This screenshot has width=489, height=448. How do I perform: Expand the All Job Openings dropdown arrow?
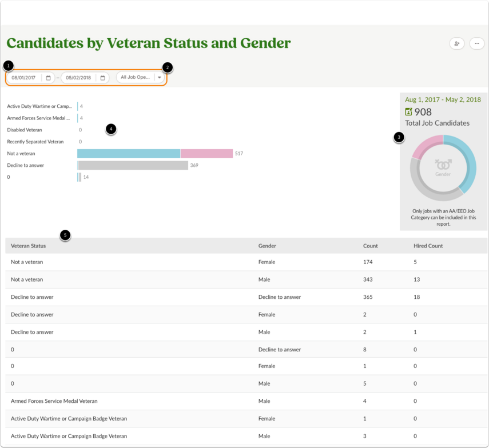tap(160, 77)
